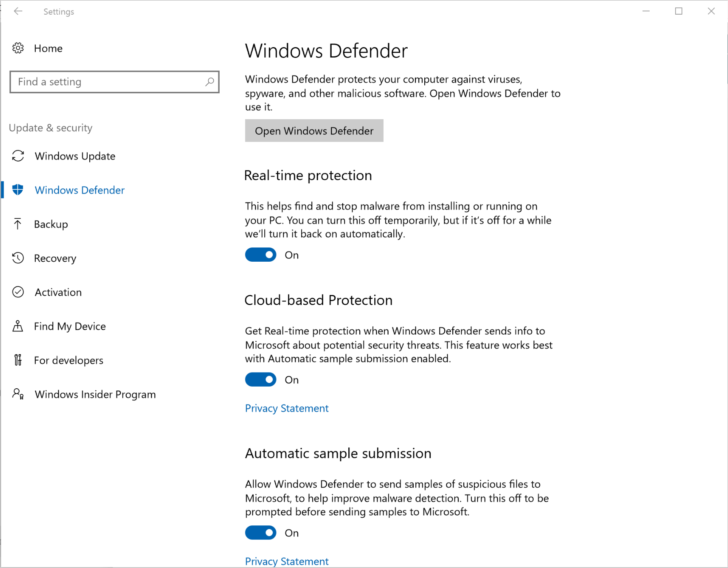Click the Windows Update refresh icon
Viewport: 728px width, 568px height.
(18, 156)
